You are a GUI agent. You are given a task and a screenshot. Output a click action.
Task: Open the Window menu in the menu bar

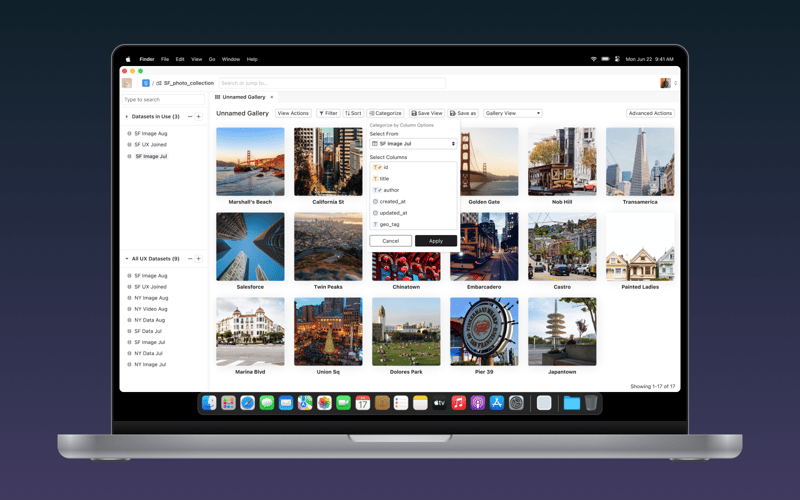(230, 59)
